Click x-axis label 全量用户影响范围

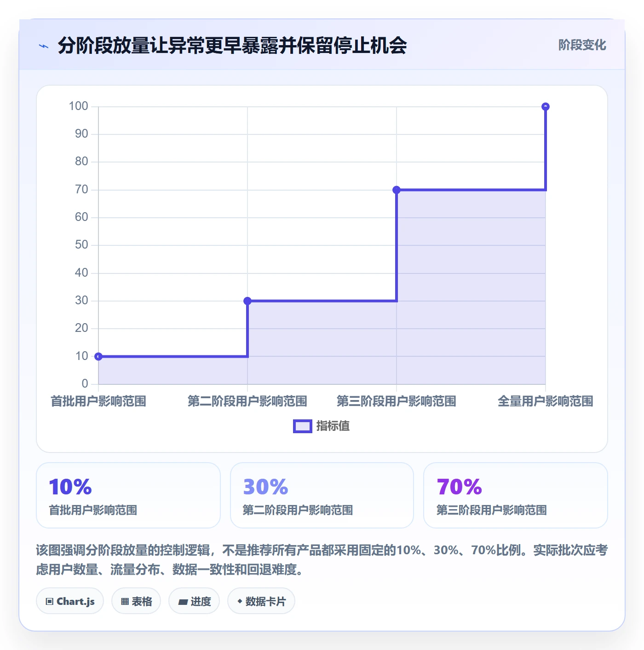[546, 401]
